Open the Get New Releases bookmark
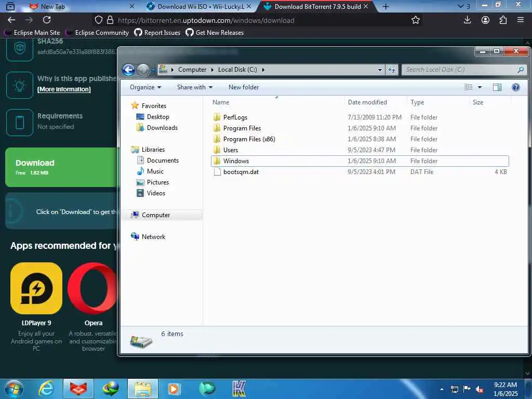Viewport: 532px width, 399px height. pos(215,33)
